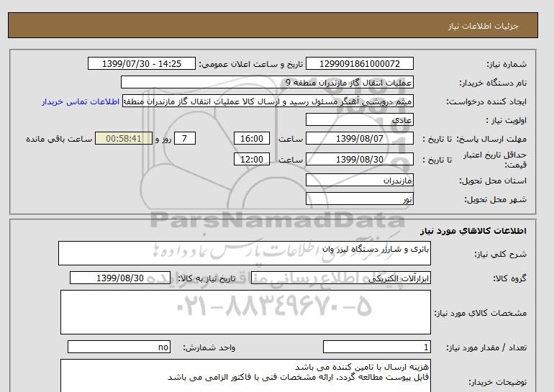554x392 pixels.
Task: Click the label تعداد / مقدار مورد نیاز
Action: click(x=486, y=348)
